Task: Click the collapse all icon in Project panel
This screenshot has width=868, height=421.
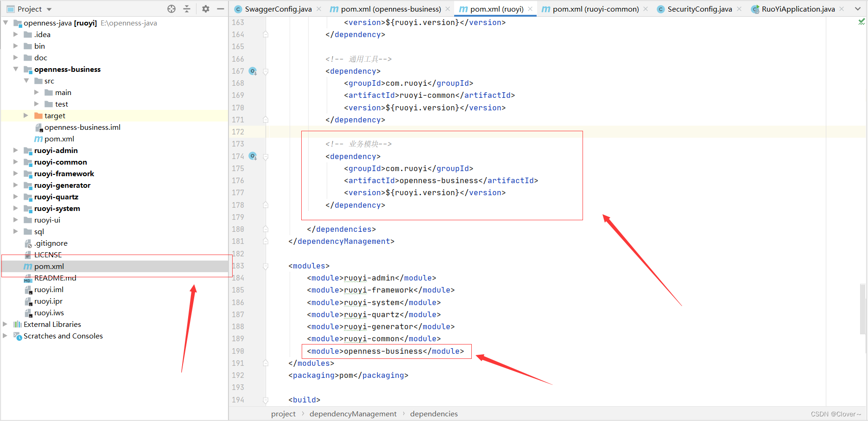Action: pyautogui.click(x=187, y=9)
